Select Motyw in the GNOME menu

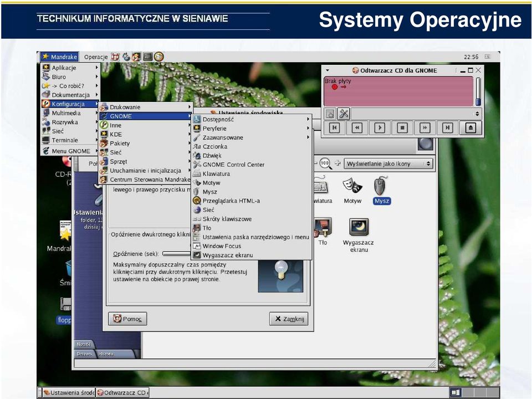252,182
